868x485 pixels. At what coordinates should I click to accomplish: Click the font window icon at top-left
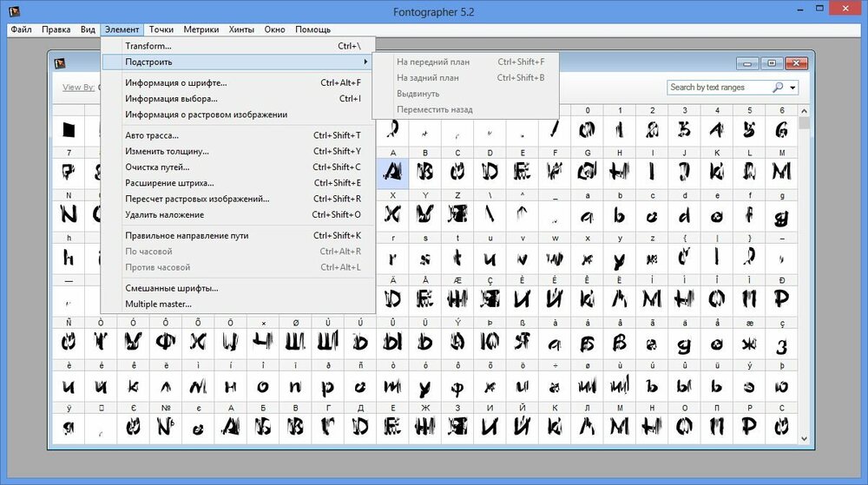click(60, 63)
